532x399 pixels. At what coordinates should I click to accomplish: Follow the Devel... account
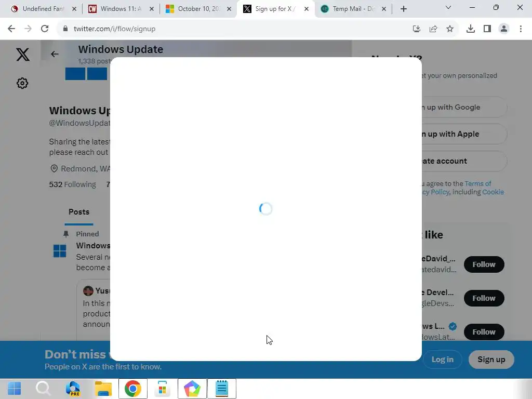[484, 298]
